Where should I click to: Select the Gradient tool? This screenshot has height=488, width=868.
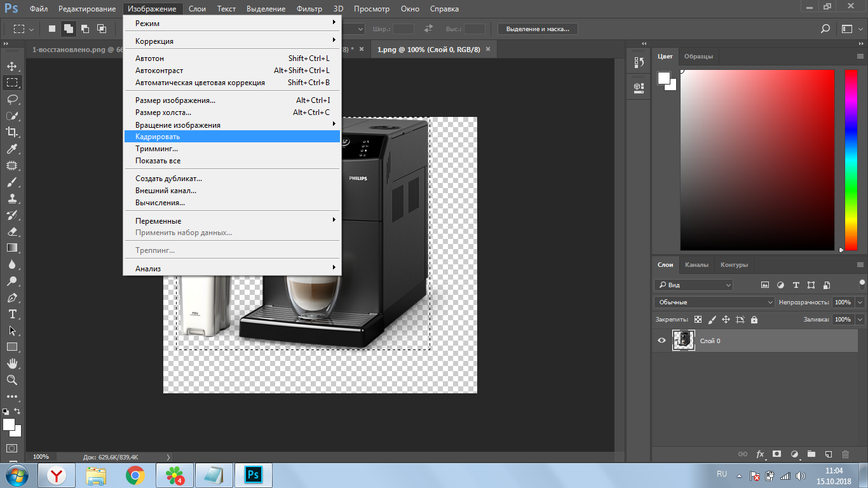pos(11,248)
